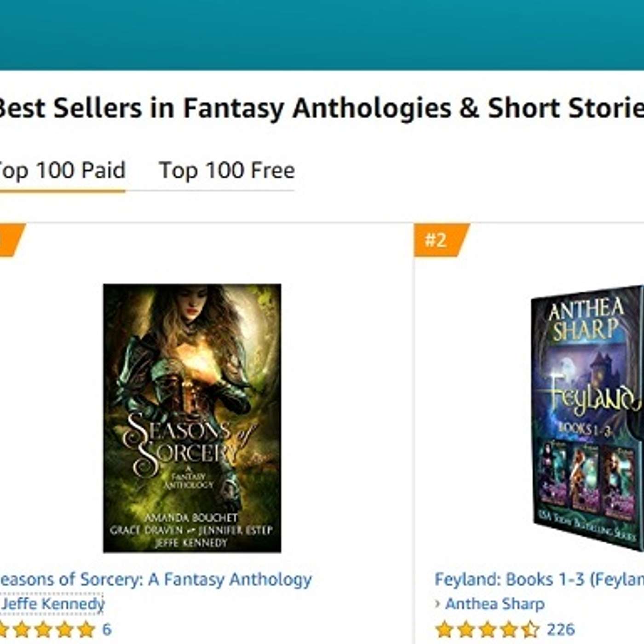Click the five-star rating under Seasons of Sorcery
Image resolution: width=644 pixels, height=644 pixels.
[47, 629]
